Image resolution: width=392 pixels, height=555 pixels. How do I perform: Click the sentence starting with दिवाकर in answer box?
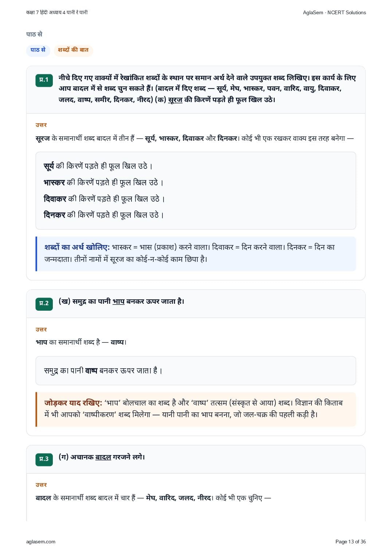point(104,199)
